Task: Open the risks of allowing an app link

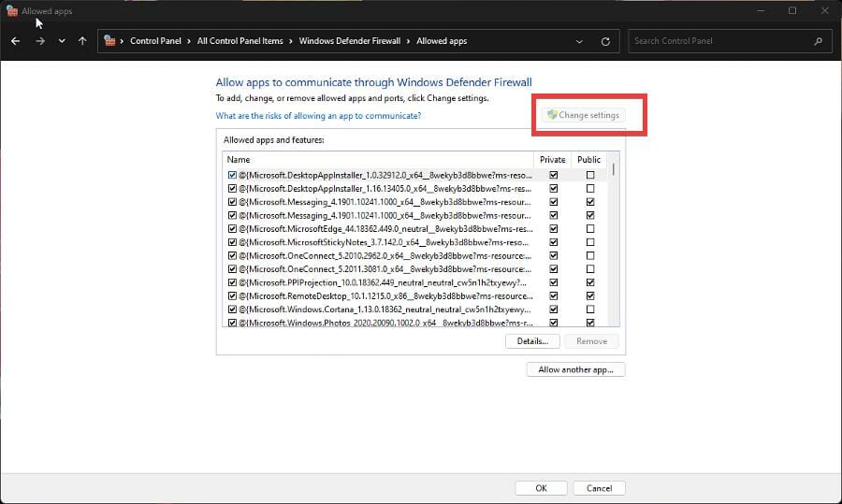Action: pyautogui.click(x=318, y=115)
